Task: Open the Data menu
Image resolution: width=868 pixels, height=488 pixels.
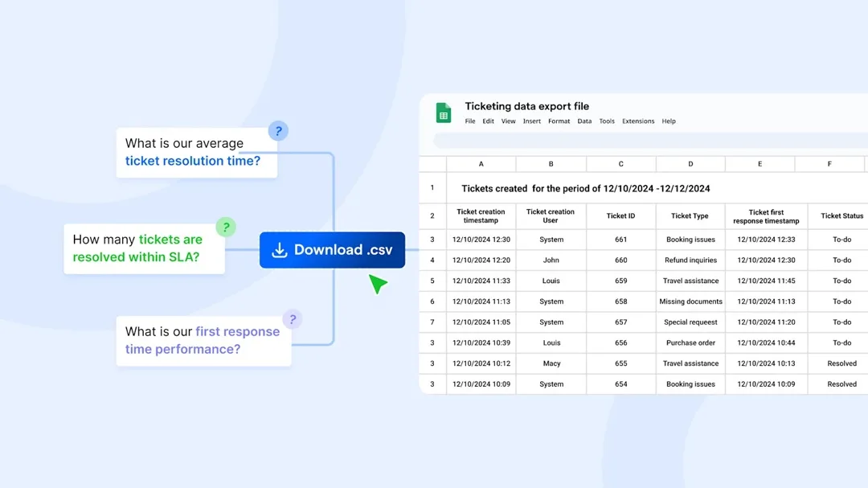Action: click(x=584, y=121)
